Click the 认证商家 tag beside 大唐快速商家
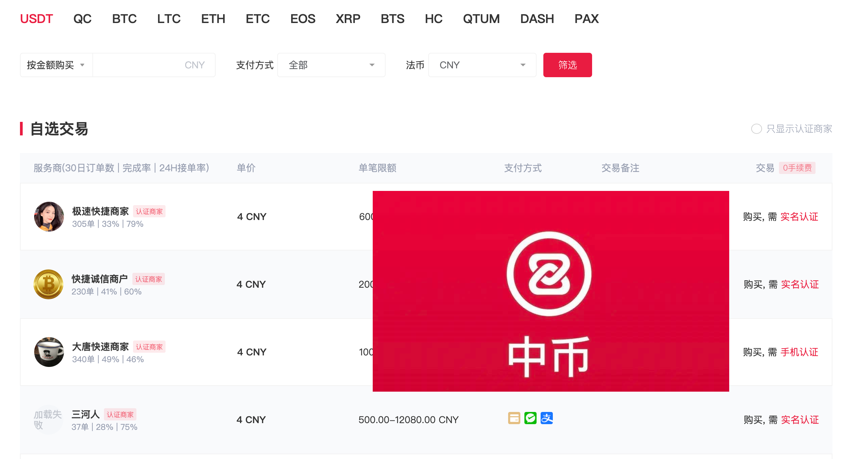 [x=149, y=347]
